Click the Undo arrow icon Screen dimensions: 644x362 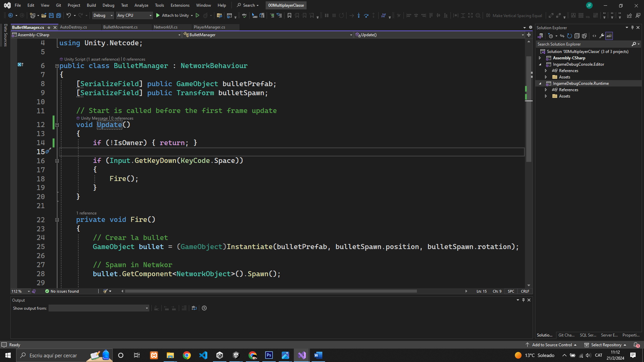pos(68,15)
